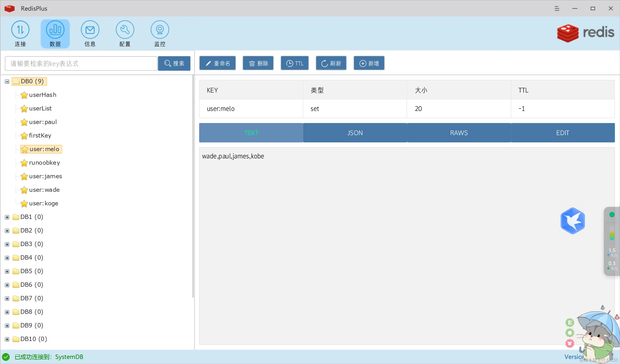Viewport: 620px width, 364px height.
Task: Click the star icon beside userHash
Action: click(x=24, y=95)
